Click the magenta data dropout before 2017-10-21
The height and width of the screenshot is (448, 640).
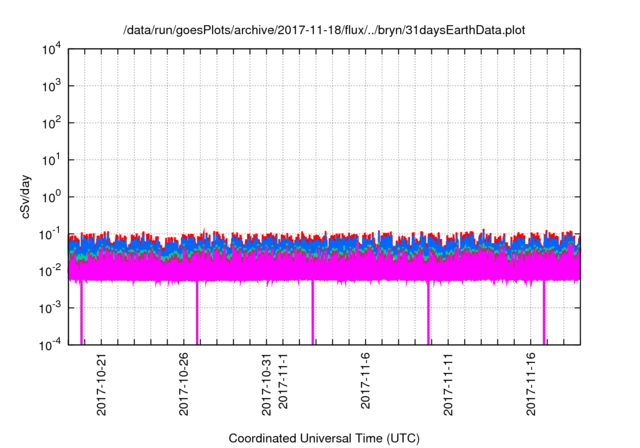pyautogui.click(x=81, y=313)
